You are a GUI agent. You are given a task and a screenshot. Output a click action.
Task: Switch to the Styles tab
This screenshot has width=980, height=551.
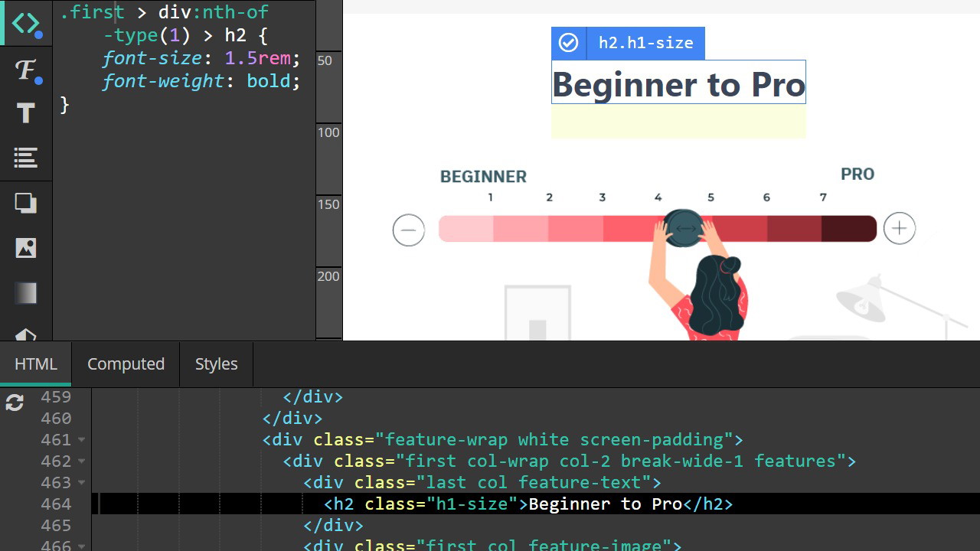[216, 364]
